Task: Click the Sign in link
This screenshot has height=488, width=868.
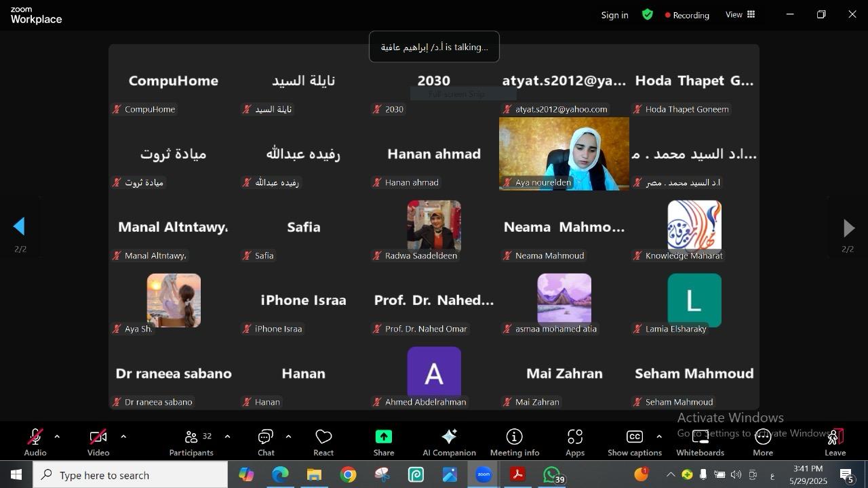Action: click(x=614, y=15)
